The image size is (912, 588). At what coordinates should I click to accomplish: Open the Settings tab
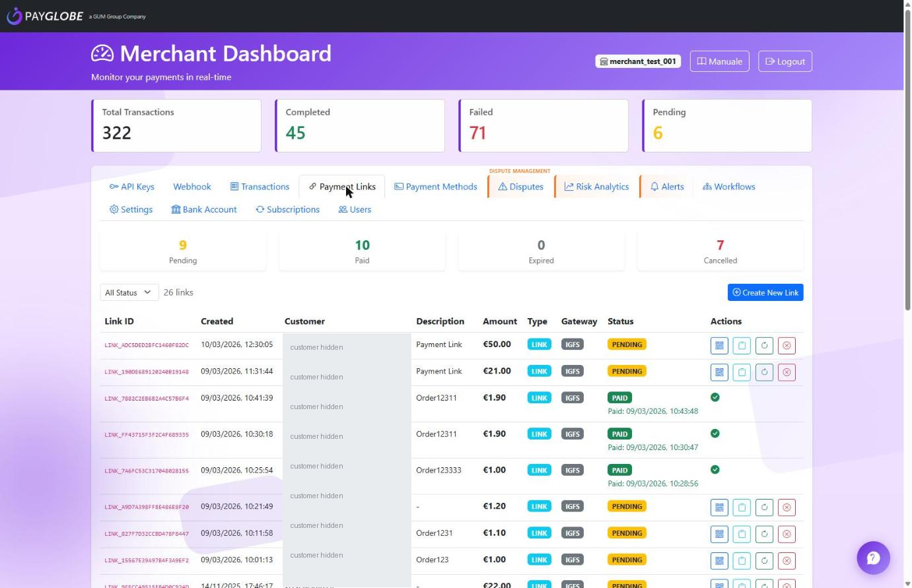pyautogui.click(x=131, y=209)
